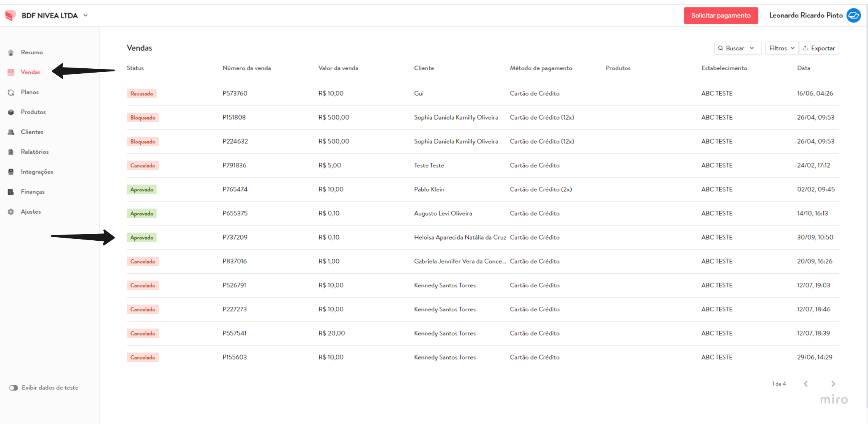The width and height of the screenshot is (868, 424).
Task: Click the Recusado status badge for P573760
Action: coord(141,94)
